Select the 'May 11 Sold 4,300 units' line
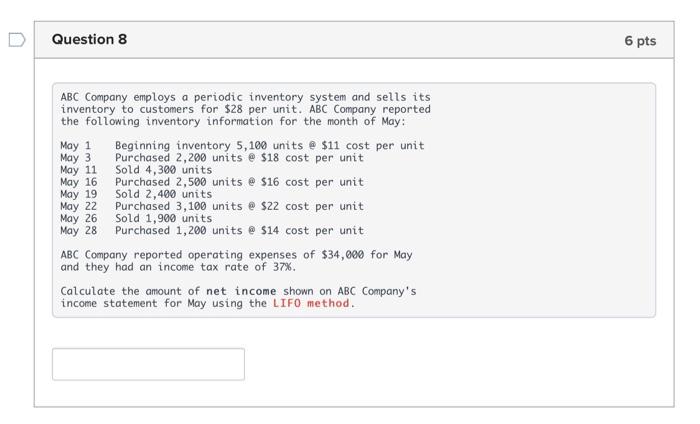The width and height of the screenshot is (700, 424). [136, 170]
